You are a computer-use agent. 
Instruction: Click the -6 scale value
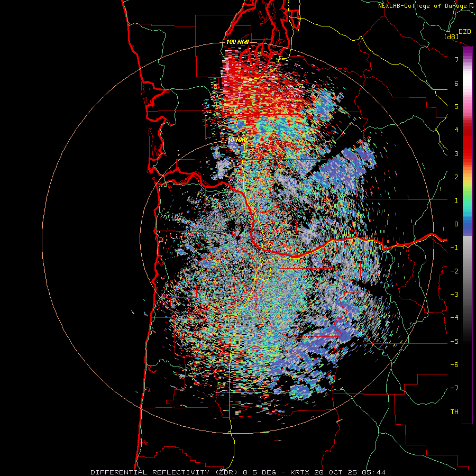[x=454, y=365]
